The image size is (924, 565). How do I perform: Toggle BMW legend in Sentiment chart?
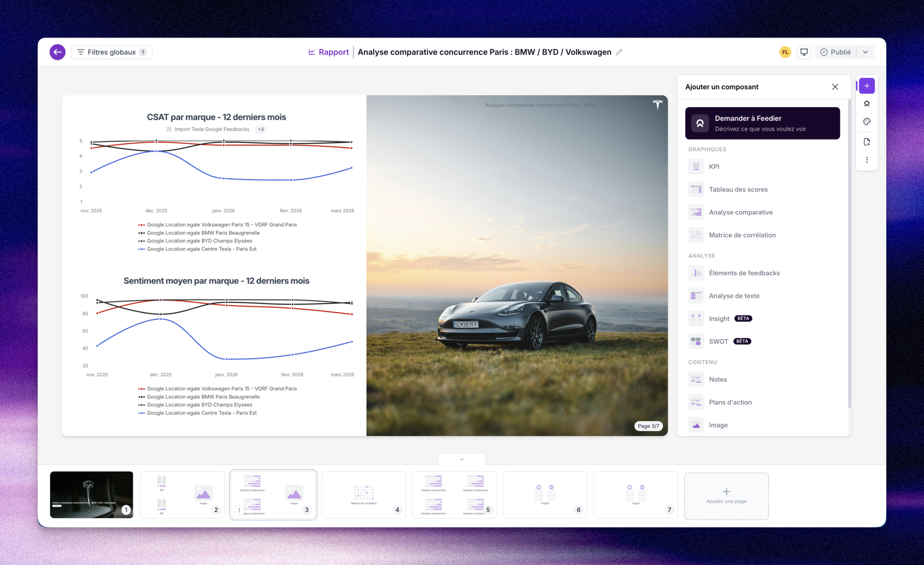[x=199, y=397]
